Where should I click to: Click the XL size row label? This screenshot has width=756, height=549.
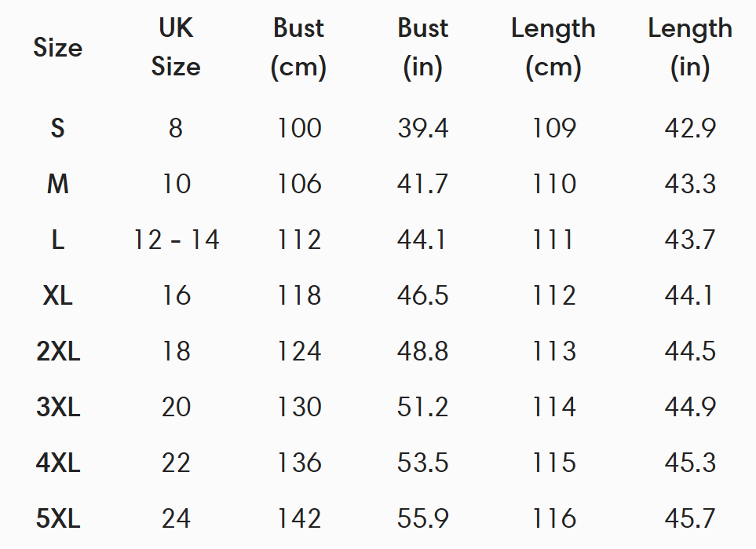coord(57,295)
